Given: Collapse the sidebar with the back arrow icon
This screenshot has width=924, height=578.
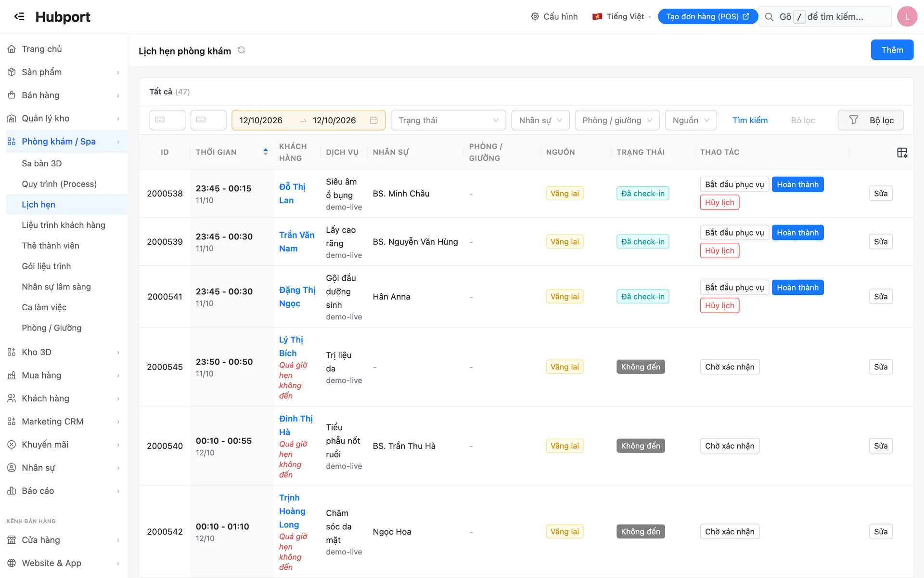Looking at the screenshot, I should [x=19, y=16].
